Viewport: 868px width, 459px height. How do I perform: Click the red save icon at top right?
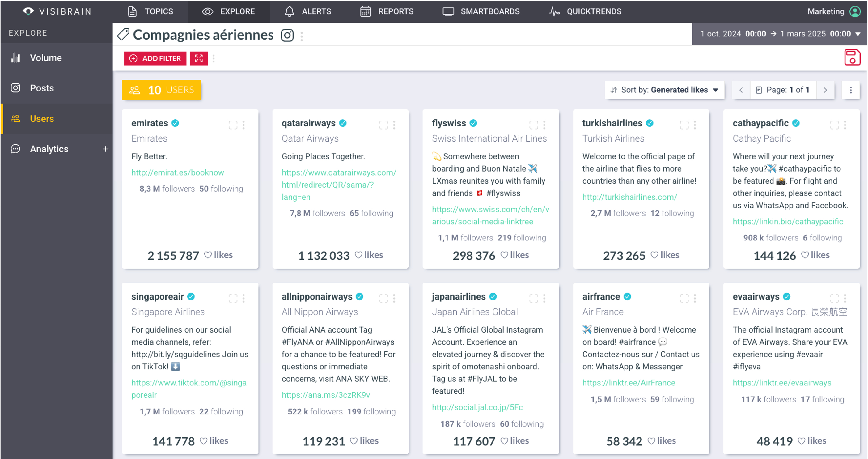click(x=852, y=57)
